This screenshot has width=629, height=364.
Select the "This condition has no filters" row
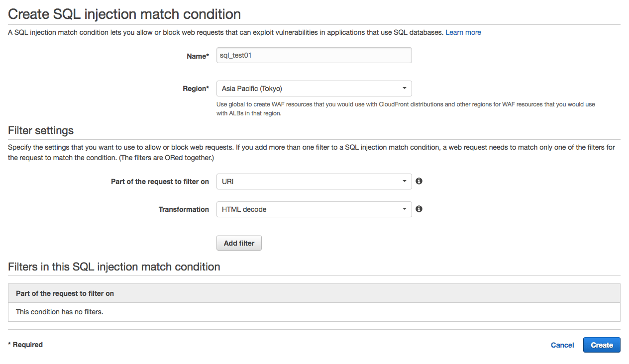click(x=60, y=312)
